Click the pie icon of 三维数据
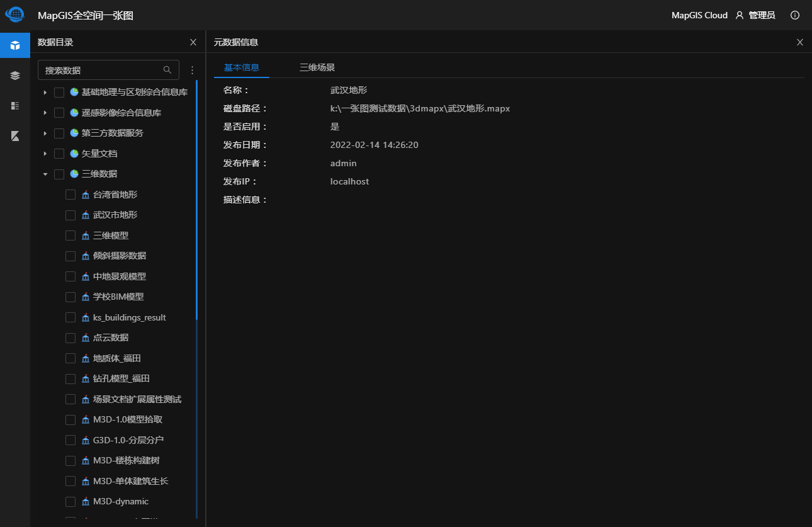812x527 pixels. (74, 174)
